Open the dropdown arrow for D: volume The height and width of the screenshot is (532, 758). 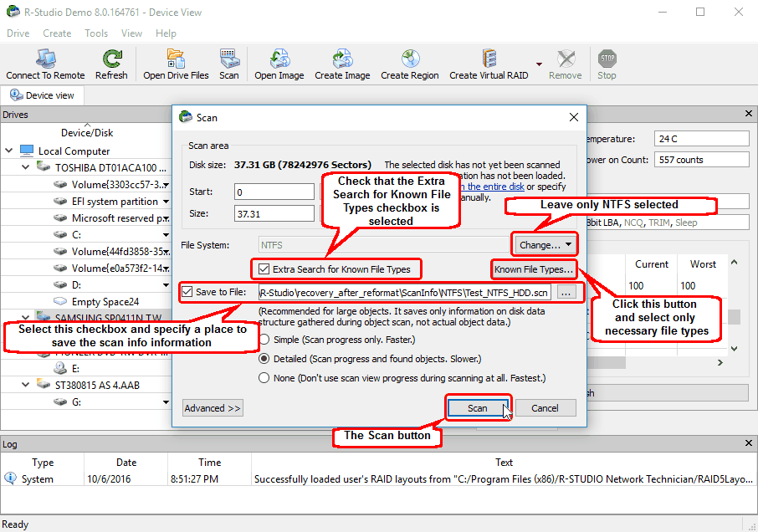click(x=166, y=285)
